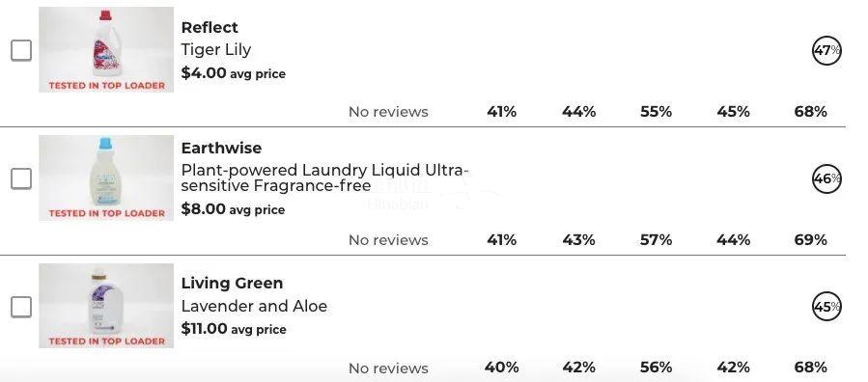The height and width of the screenshot is (382, 868).
Task: Open the Living Green brand name link
Action: (232, 283)
